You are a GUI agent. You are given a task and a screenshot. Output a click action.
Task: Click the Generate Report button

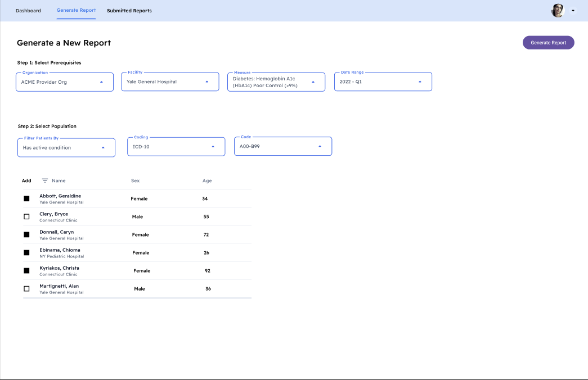click(548, 42)
